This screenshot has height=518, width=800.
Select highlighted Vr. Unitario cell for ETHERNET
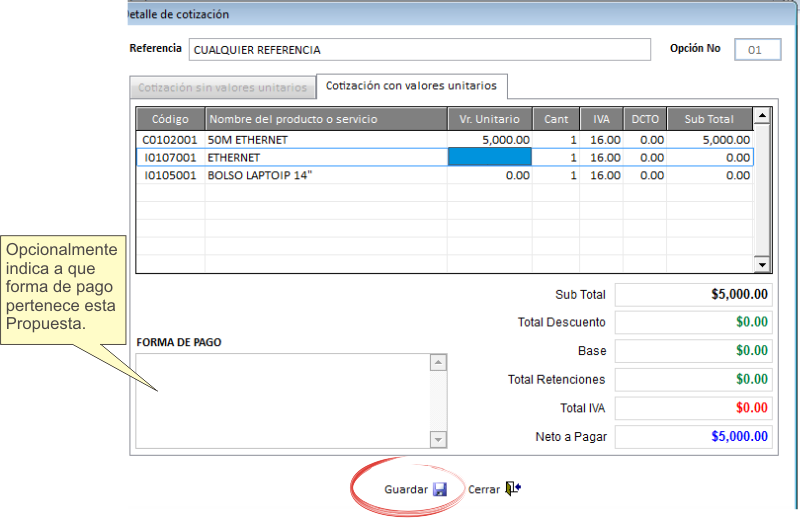pos(489,157)
